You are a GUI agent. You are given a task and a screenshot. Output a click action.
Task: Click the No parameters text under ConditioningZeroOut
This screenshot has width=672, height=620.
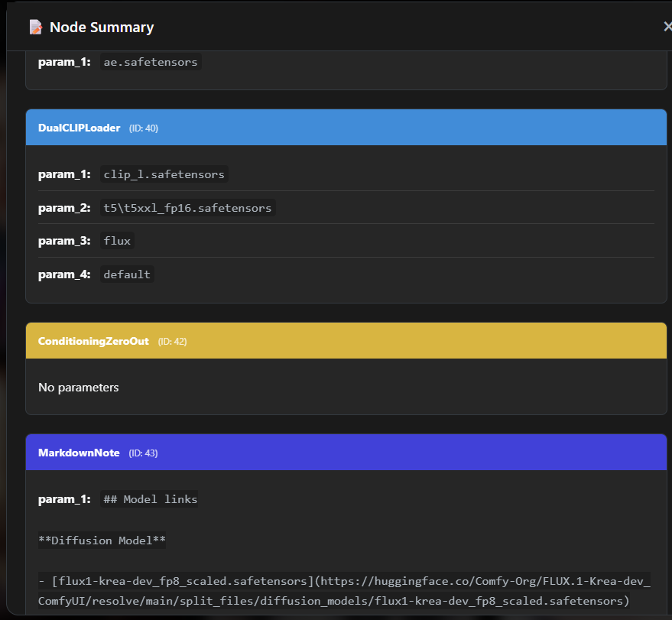(x=78, y=387)
